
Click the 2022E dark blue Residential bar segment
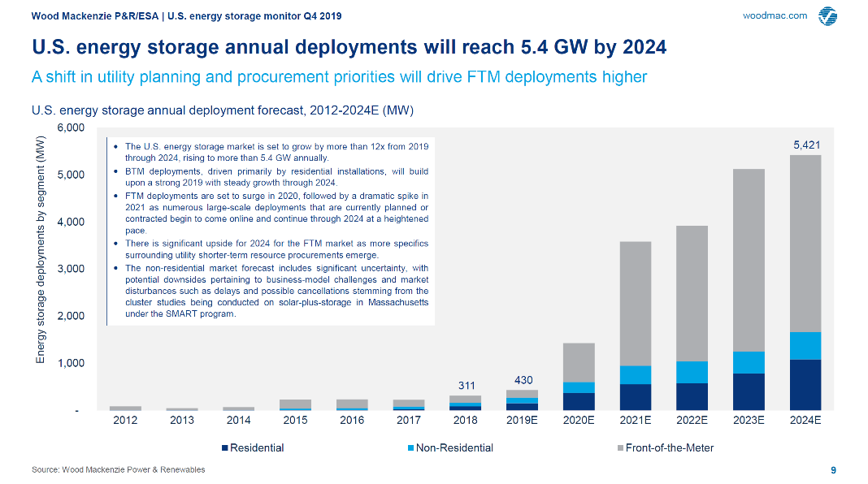tap(692, 396)
